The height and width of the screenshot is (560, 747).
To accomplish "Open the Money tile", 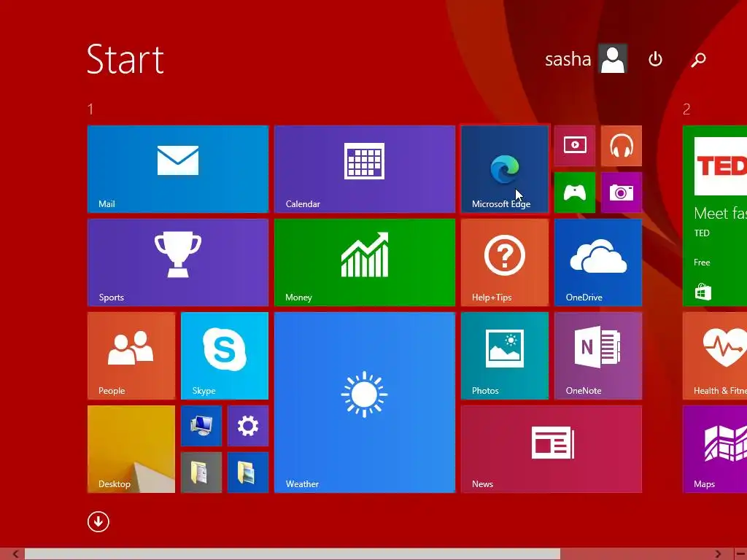I will click(x=365, y=262).
